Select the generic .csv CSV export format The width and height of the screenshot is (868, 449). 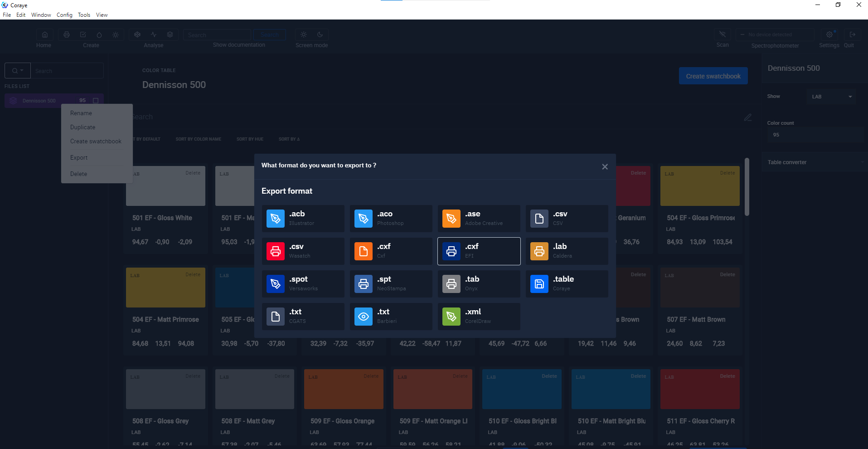pos(567,219)
